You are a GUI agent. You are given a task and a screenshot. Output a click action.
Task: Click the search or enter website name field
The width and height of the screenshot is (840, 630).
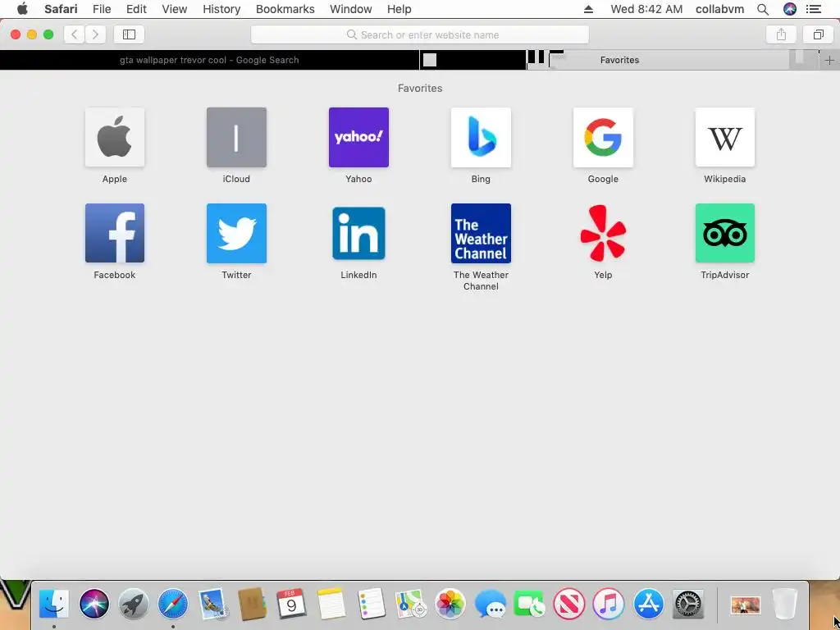click(x=420, y=34)
